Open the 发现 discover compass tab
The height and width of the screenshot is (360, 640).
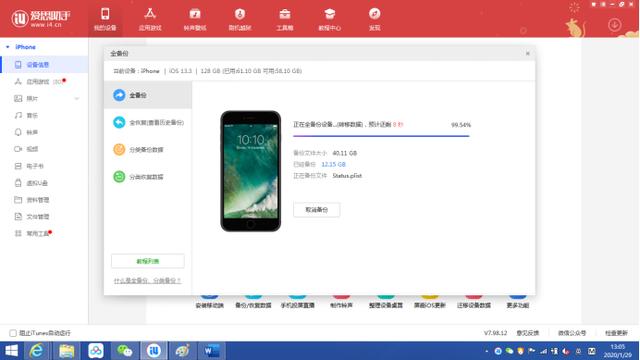tap(374, 19)
